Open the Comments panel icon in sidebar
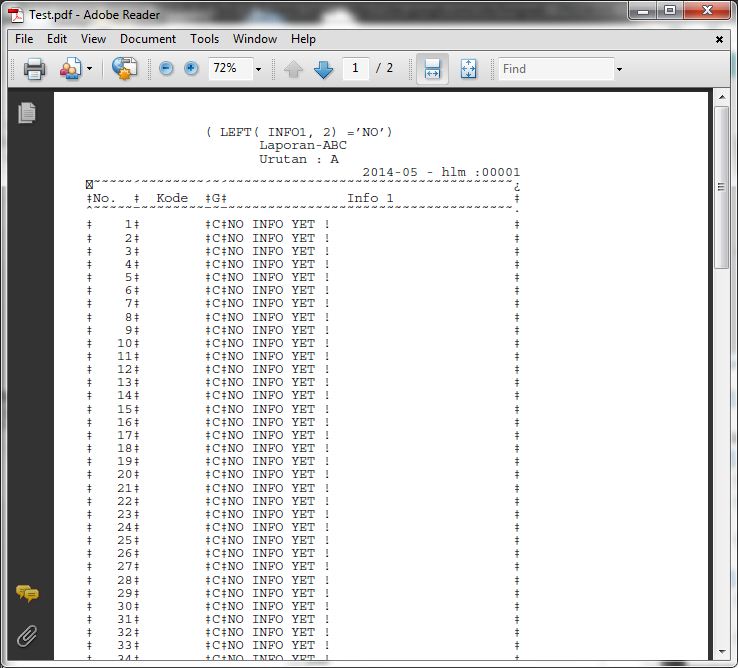The image size is (738, 668). pos(28,594)
